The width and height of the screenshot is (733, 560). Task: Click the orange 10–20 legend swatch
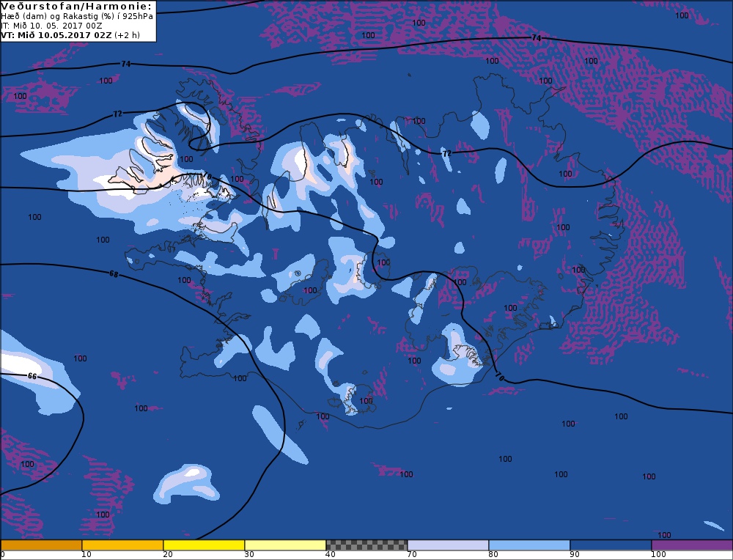[122, 545]
